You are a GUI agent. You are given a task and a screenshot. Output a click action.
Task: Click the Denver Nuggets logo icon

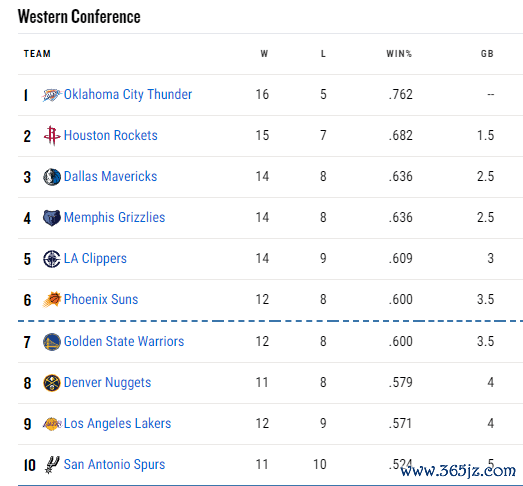(x=52, y=383)
